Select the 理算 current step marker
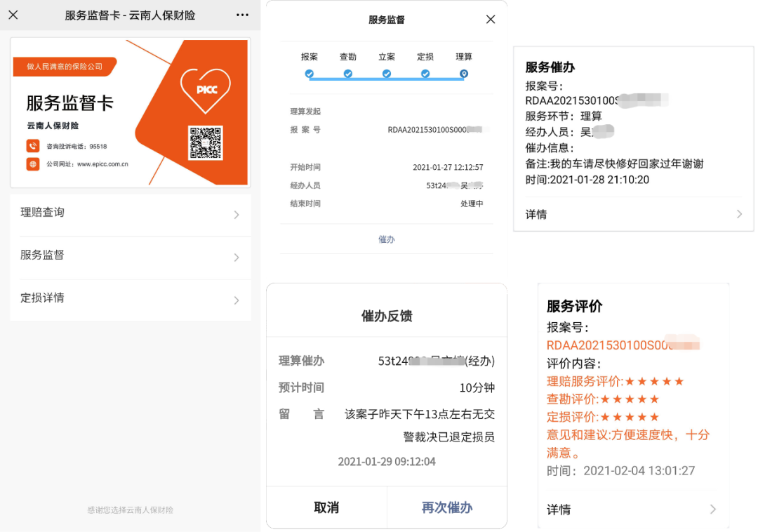This screenshot has height=532, width=758. pos(464,74)
